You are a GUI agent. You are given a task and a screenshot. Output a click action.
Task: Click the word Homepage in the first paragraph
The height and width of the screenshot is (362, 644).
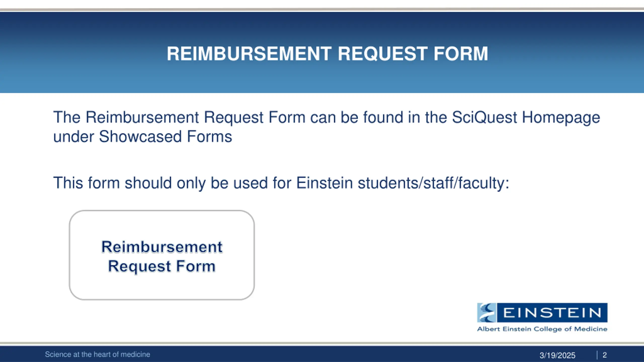[561, 118]
